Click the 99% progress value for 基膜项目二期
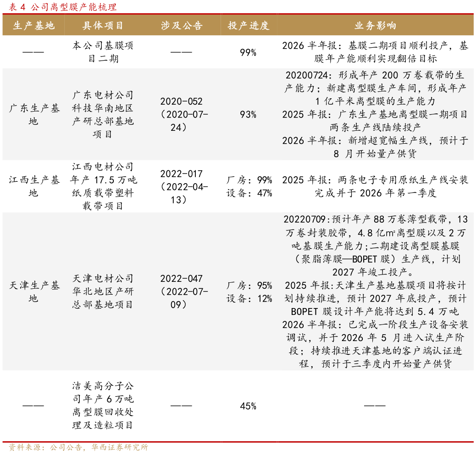 [248, 53]
